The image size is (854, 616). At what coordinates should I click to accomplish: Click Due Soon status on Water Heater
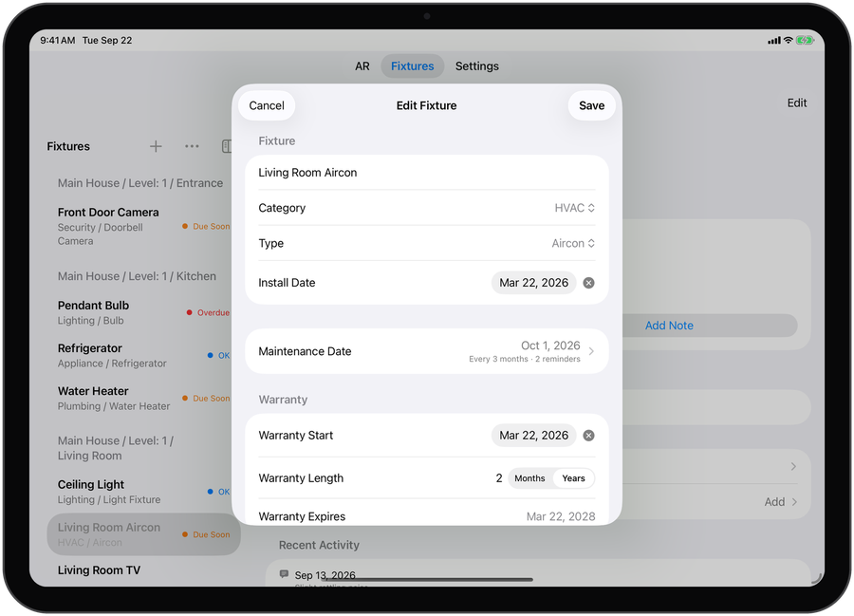pyautogui.click(x=206, y=398)
